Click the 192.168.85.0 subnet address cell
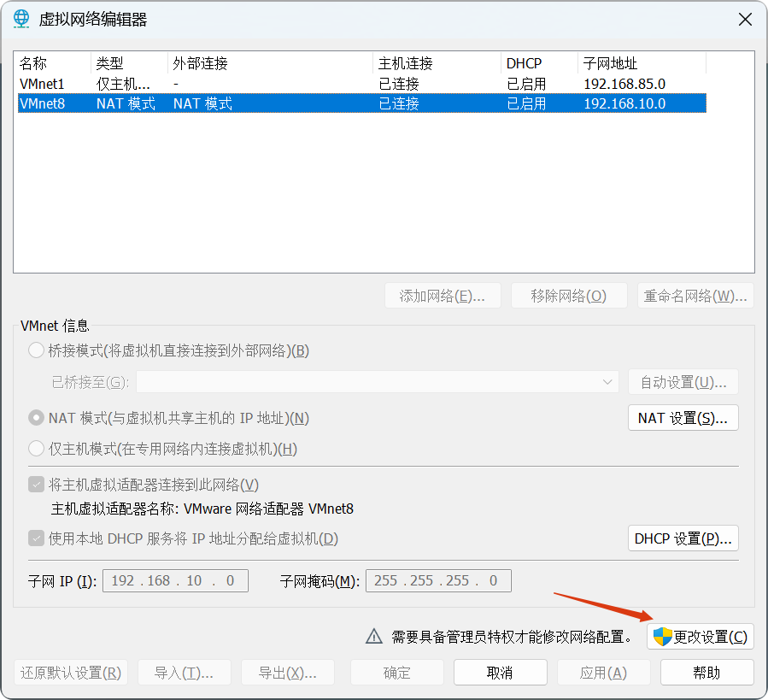 624,84
